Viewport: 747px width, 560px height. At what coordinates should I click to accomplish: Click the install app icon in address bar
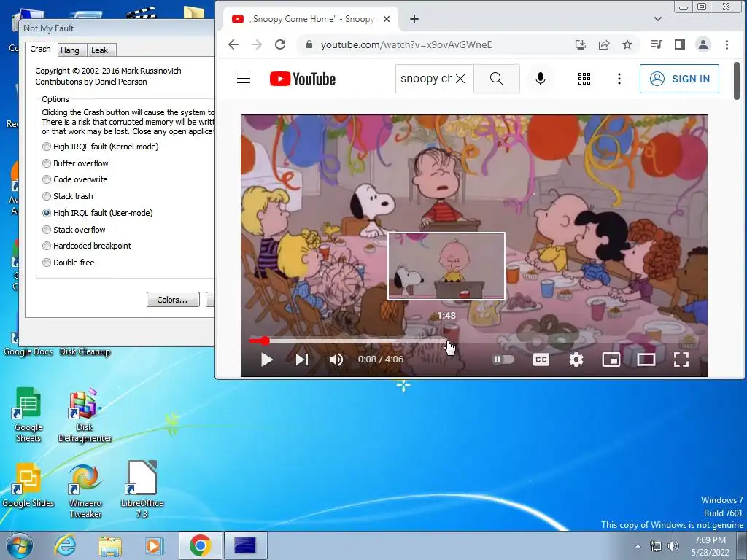coord(580,44)
